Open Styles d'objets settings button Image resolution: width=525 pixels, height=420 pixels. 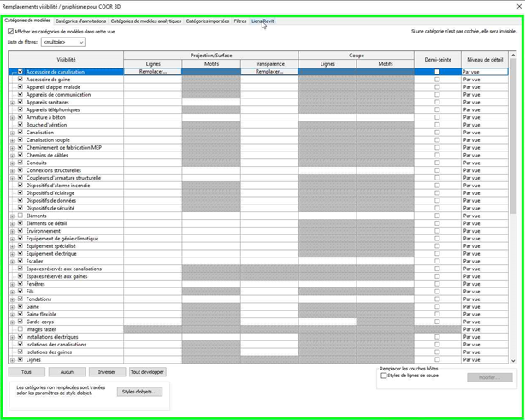139,392
